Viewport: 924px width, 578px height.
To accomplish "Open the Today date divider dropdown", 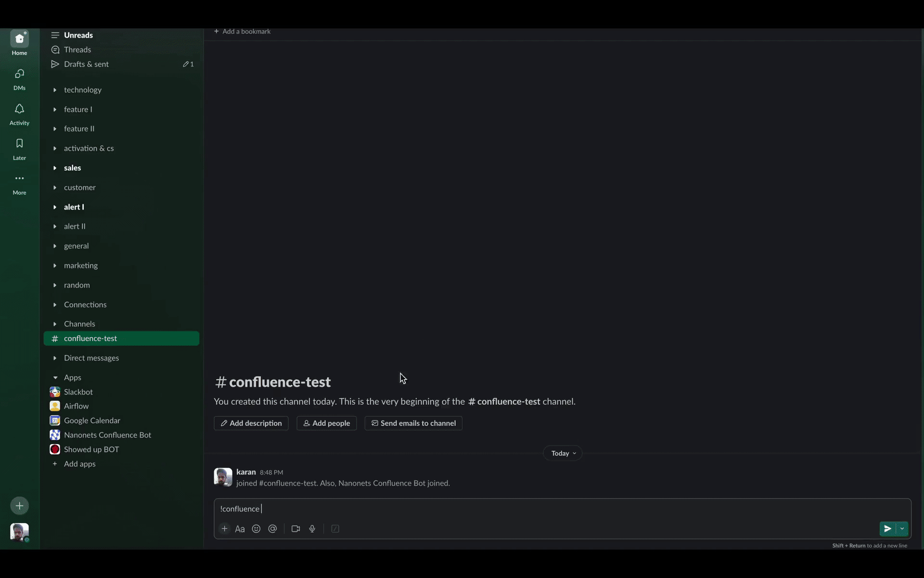I will click(562, 453).
